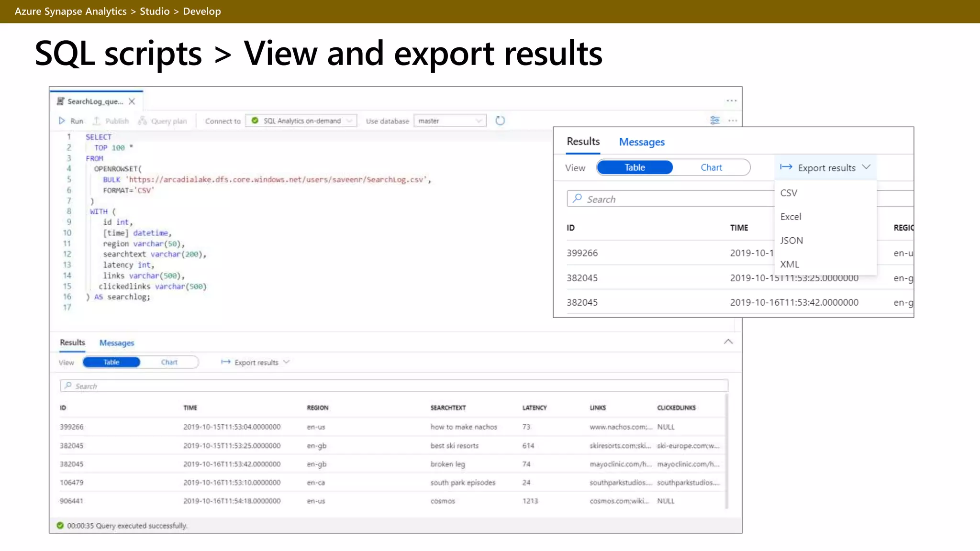Screen dimensions: 980x551
Task: Click the Run play icon
Action: [x=62, y=121]
